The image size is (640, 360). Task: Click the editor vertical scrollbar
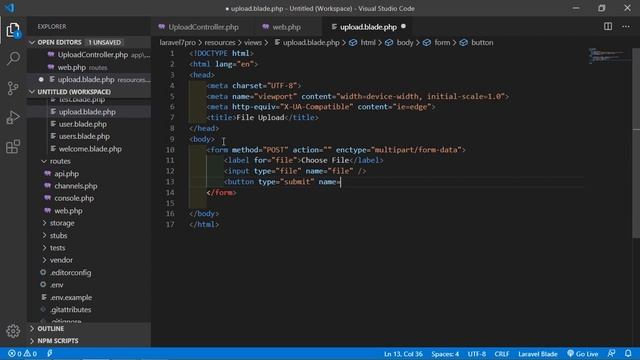pos(636,142)
